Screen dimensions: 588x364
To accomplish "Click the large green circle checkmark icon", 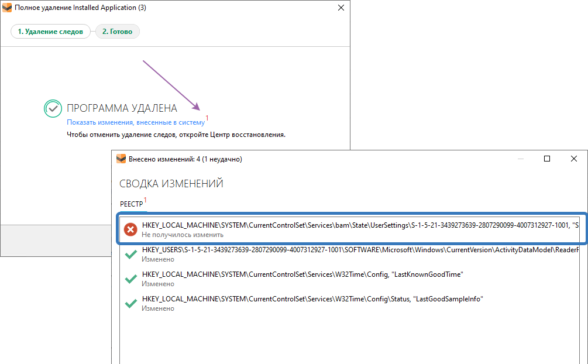I will (53, 108).
